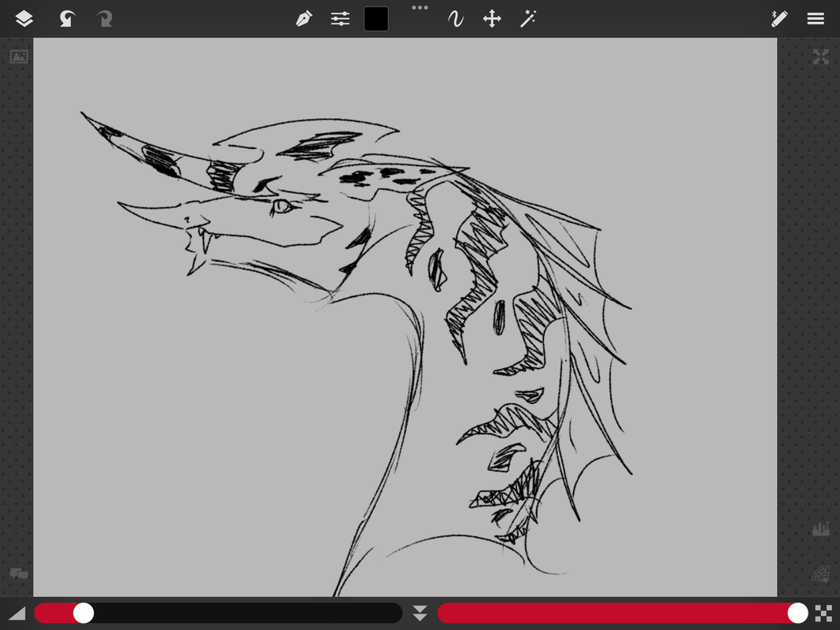The height and width of the screenshot is (630, 840).
Task: Click the checkerboard transparency icon
Action: coord(823,613)
